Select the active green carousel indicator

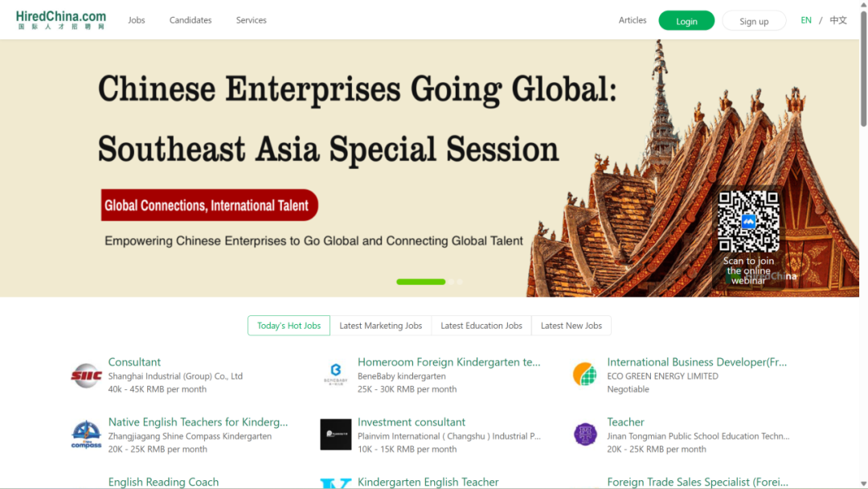(420, 281)
